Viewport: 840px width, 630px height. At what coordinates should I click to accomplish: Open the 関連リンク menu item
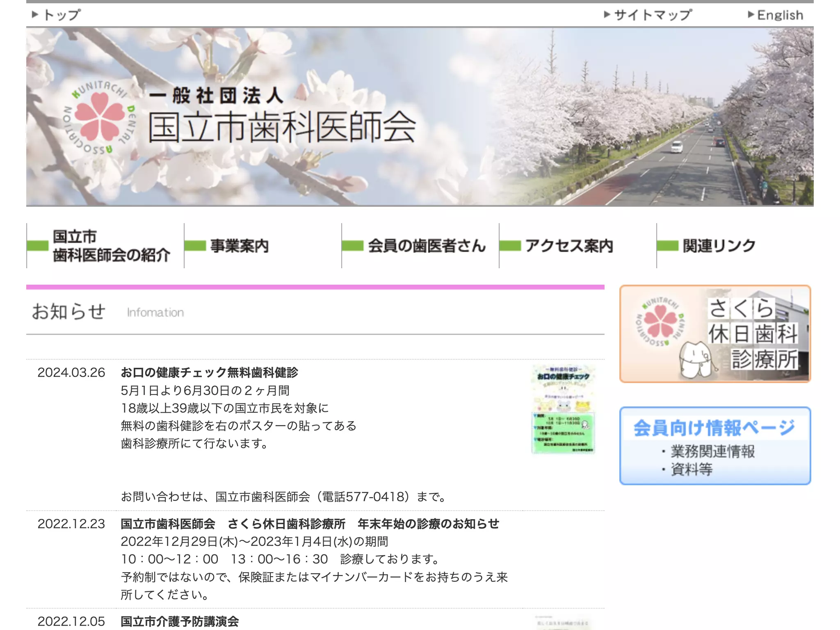[735, 246]
